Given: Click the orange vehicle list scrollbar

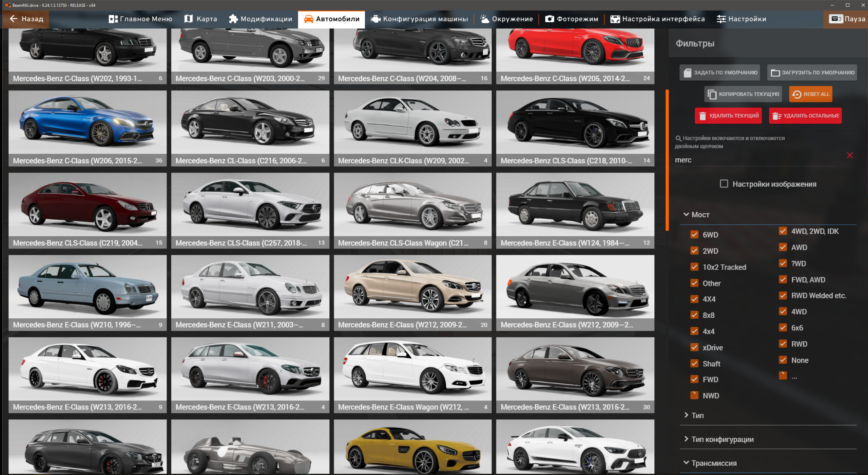Looking at the screenshot, I should click(x=667, y=160).
